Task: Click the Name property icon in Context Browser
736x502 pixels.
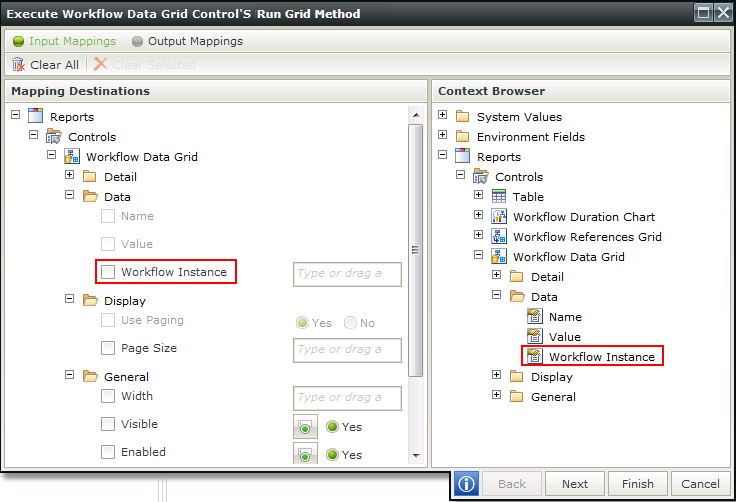Action: coord(535,316)
